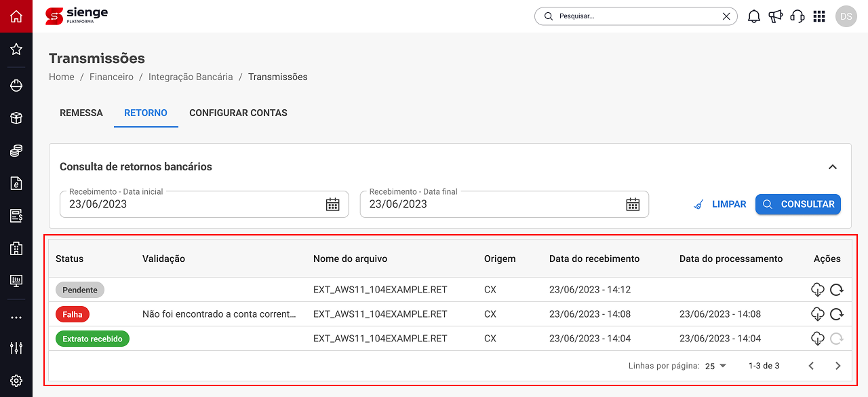The image size is (868, 397).
Task: Open calendar for Data inicial
Action: (x=332, y=204)
